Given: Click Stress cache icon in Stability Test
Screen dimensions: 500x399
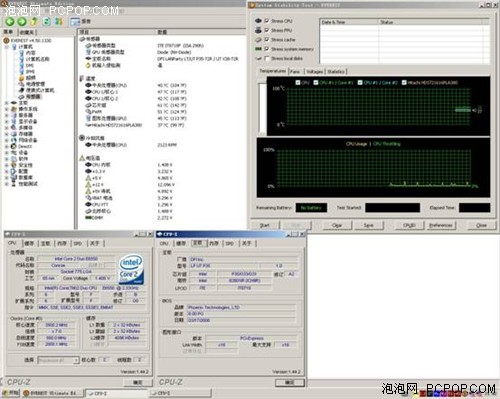Looking at the screenshot, I should point(258,40).
